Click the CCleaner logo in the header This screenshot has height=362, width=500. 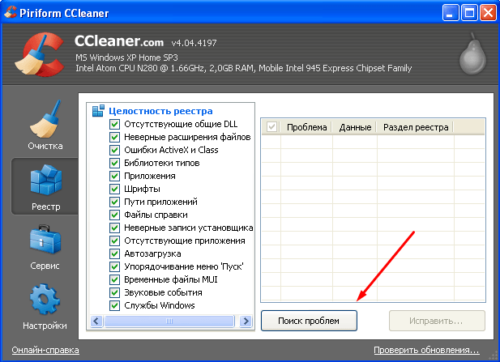(x=40, y=55)
